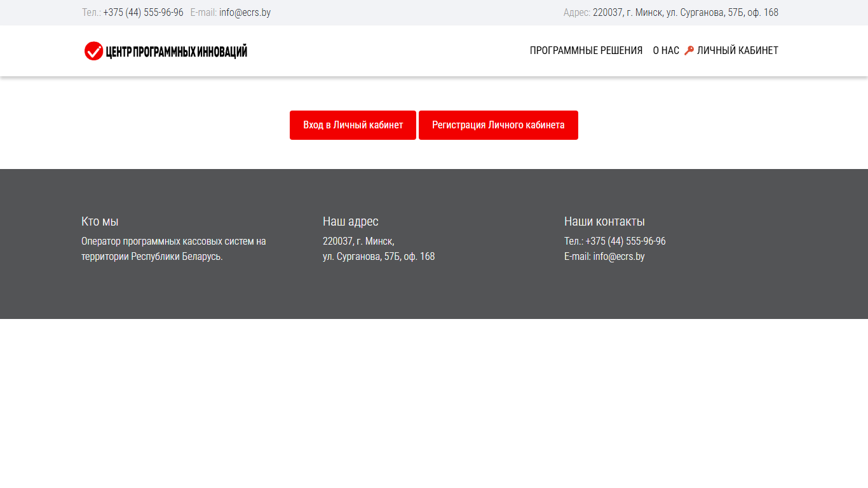Click the footer phone number under Наши контакты
Screen dimensions: 868x488
(625, 241)
